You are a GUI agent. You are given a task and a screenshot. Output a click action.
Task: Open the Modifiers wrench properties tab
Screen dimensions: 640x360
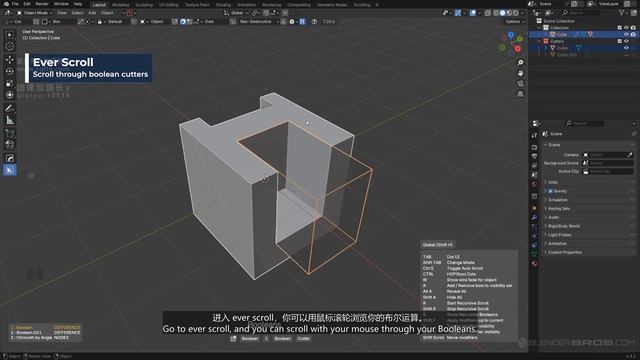click(x=534, y=217)
